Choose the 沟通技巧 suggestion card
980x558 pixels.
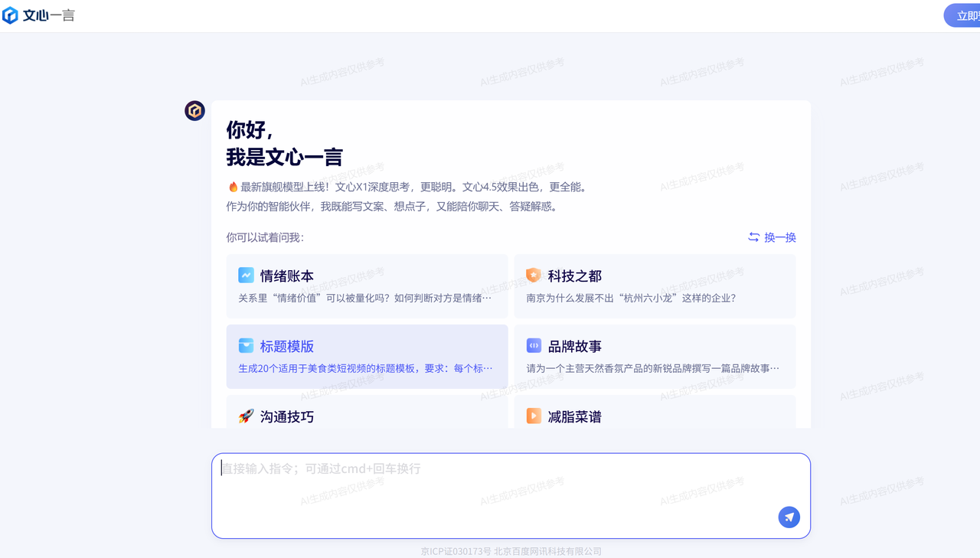[367, 412]
